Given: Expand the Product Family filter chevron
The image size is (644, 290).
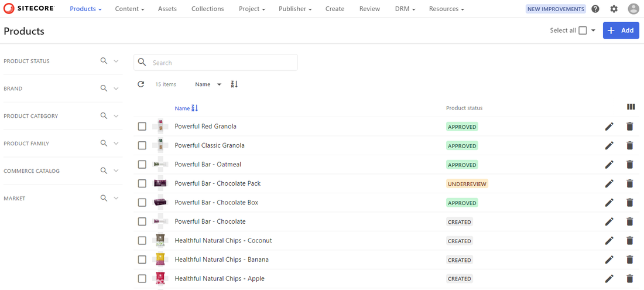Looking at the screenshot, I should coord(116,144).
